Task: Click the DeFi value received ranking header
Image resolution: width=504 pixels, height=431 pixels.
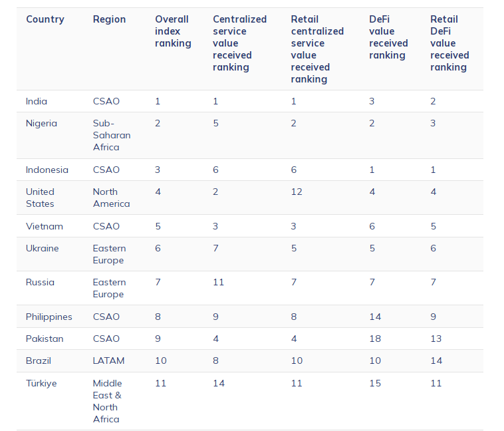Action: [x=388, y=37]
